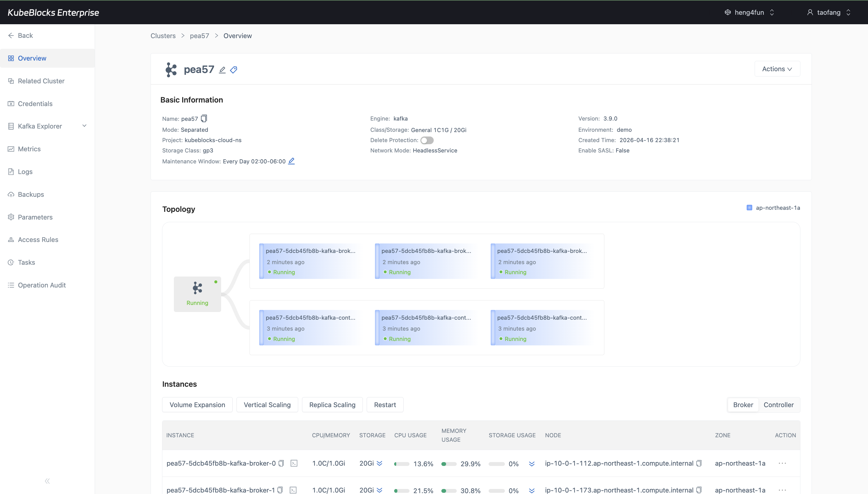Click the 0% storage usage bar for broker-0
The image size is (868, 494).
[x=496, y=464]
